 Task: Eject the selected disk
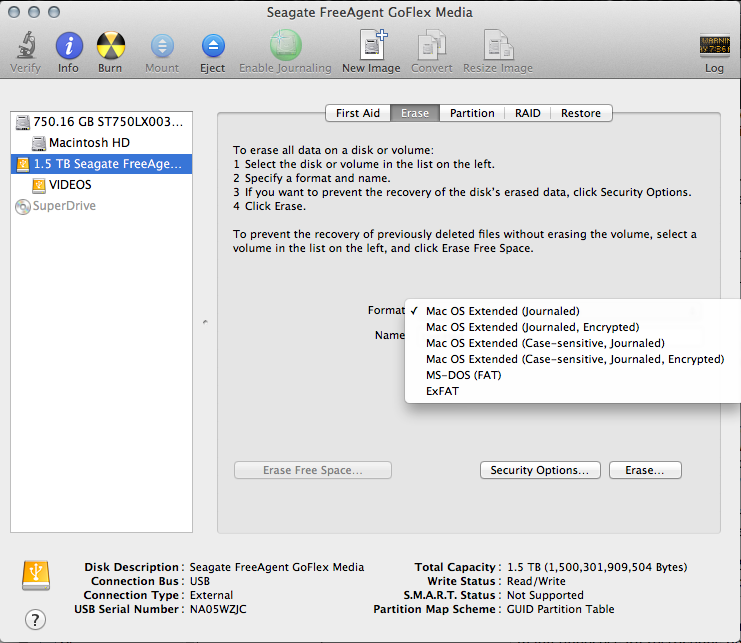coord(213,46)
